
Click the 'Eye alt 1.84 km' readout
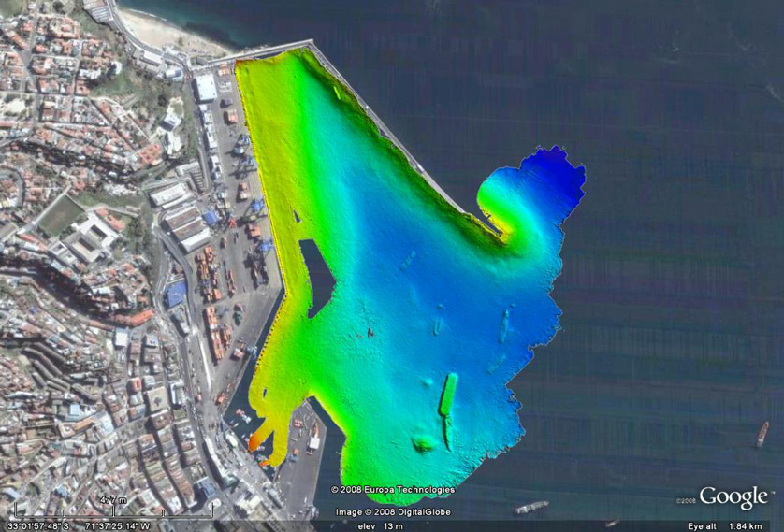(x=725, y=526)
